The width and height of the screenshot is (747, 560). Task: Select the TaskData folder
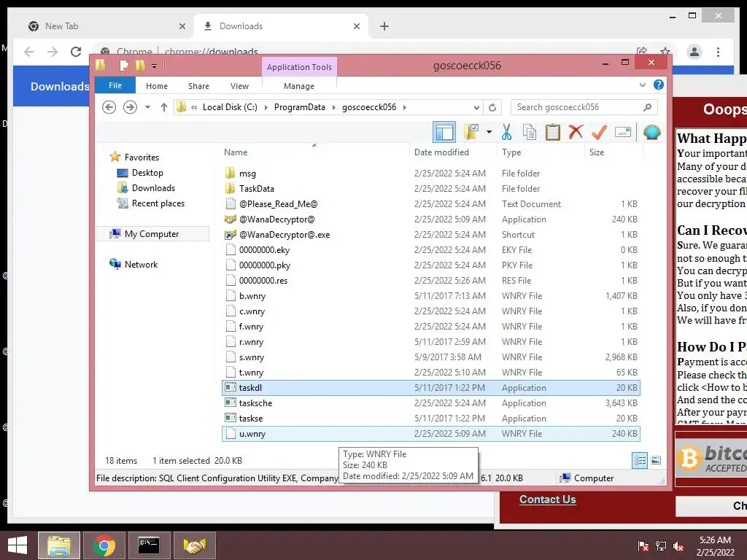click(x=430, y=189)
